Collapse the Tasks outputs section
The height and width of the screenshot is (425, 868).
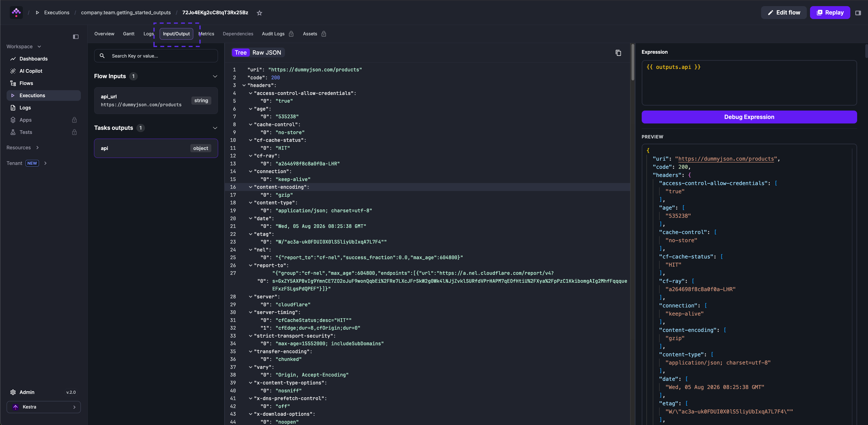coord(215,128)
